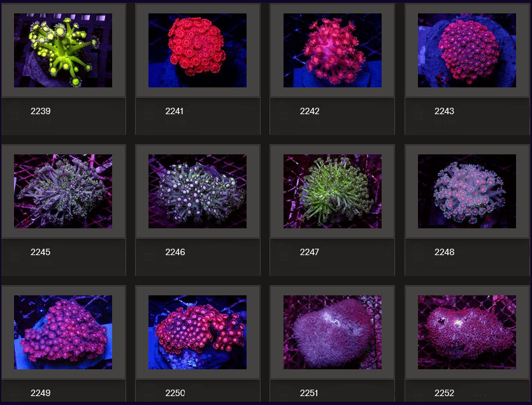
Task: Open the red coral thumbnail 2241
Action: click(x=198, y=50)
